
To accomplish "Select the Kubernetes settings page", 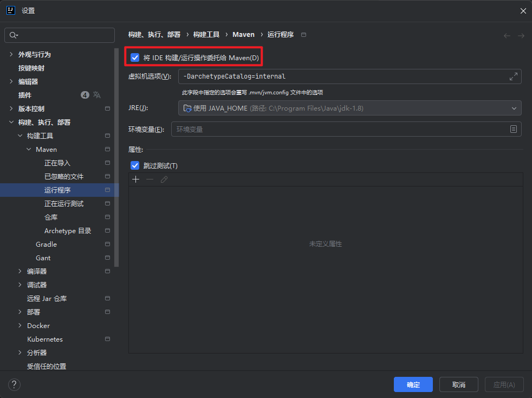I will [45, 339].
